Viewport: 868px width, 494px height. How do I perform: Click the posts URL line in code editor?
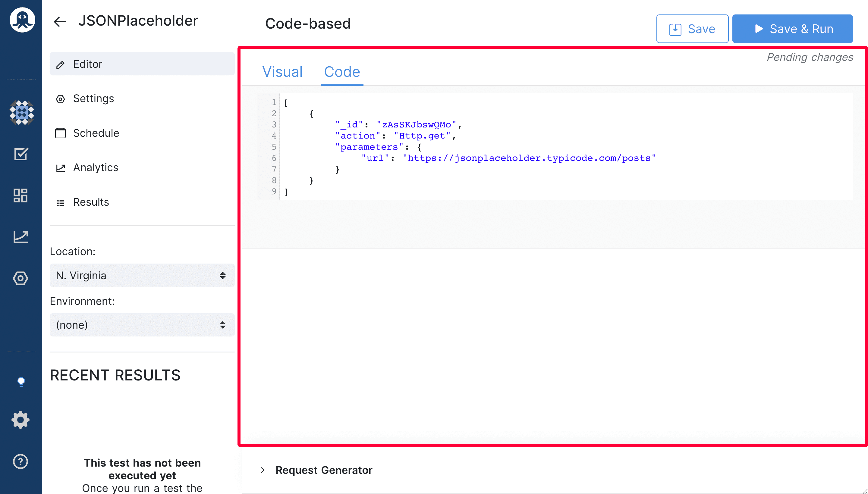[x=508, y=158]
